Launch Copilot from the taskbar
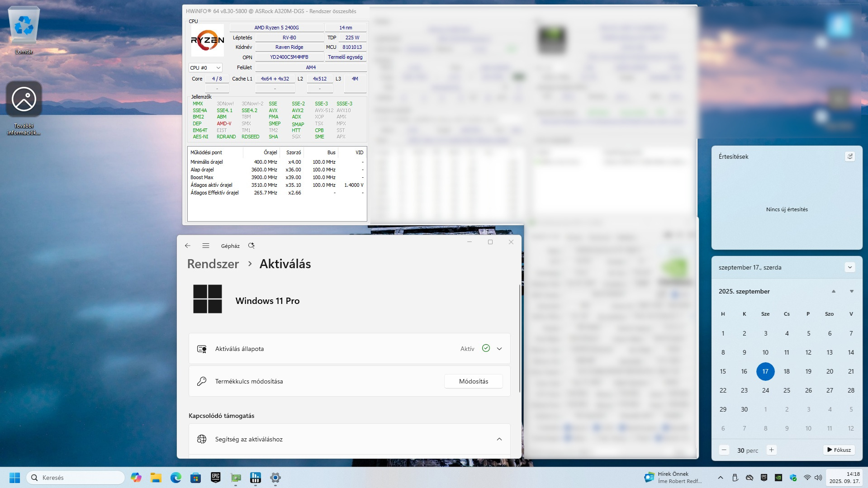The height and width of the screenshot is (488, 868). coord(136,478)
